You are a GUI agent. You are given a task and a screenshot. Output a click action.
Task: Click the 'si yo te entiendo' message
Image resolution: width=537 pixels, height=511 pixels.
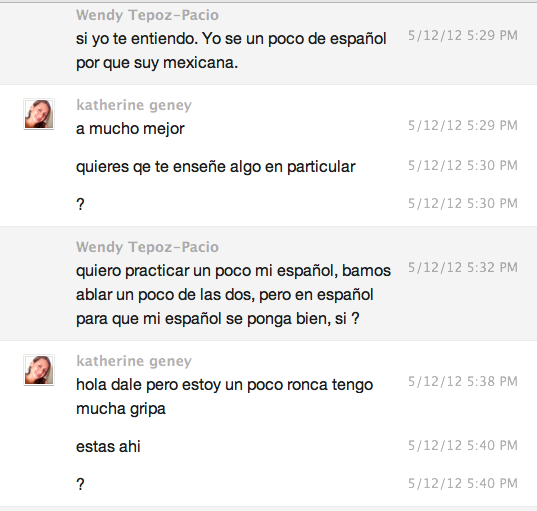[x=231, y=50]
